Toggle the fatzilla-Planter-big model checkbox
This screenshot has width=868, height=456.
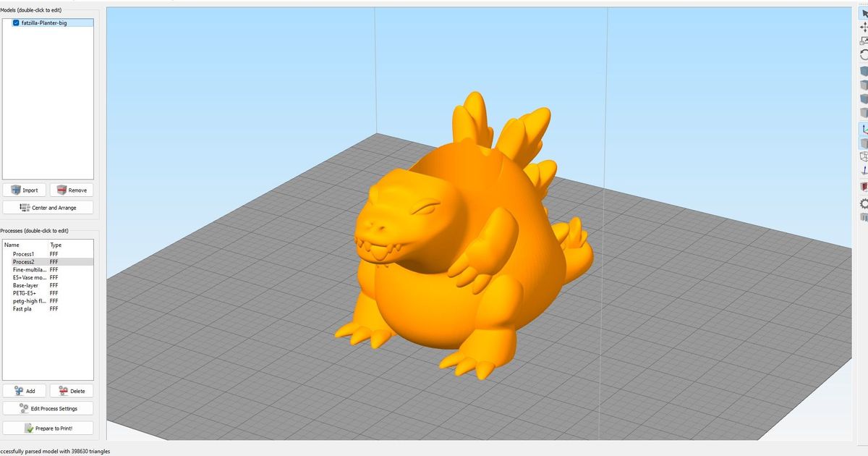click(16, 22)
